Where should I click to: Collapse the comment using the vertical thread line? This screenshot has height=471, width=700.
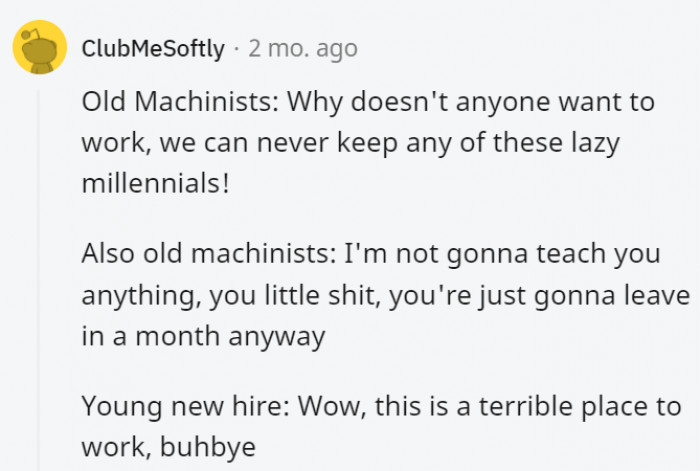coord(38,280)
